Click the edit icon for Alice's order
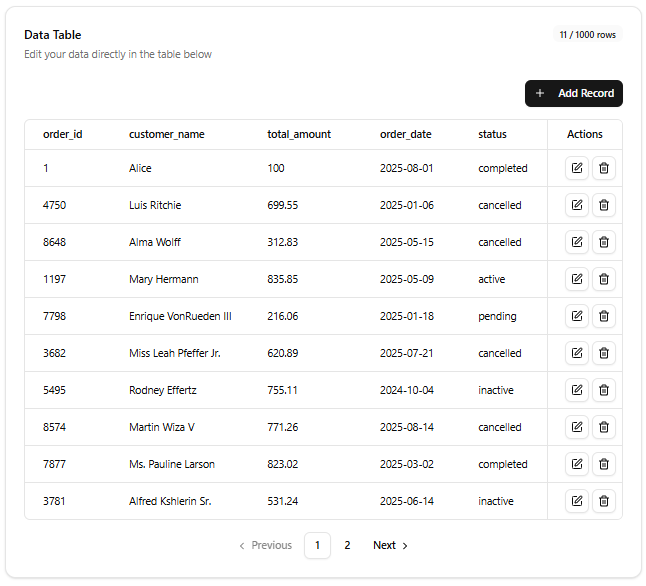 click(577, 168)
